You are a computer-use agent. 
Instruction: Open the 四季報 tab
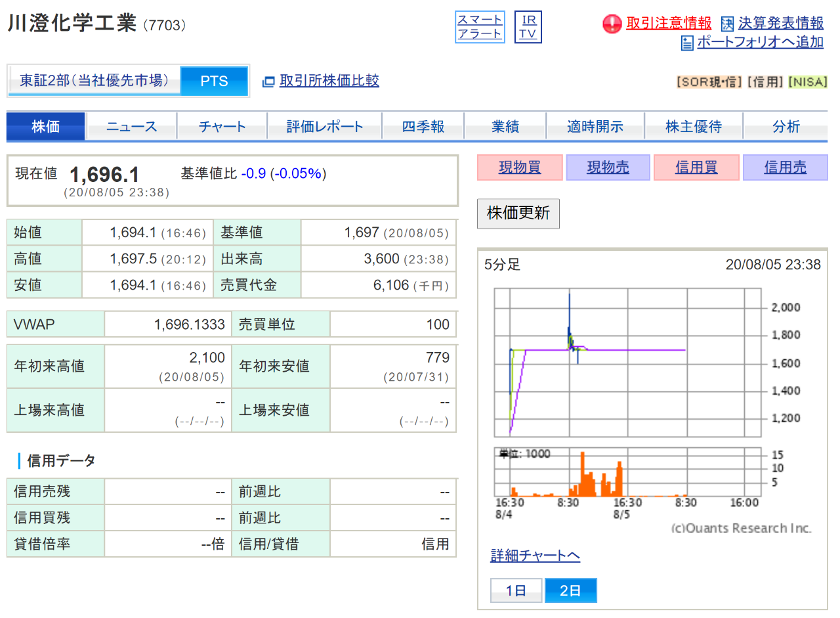click(x=423, y=127)
